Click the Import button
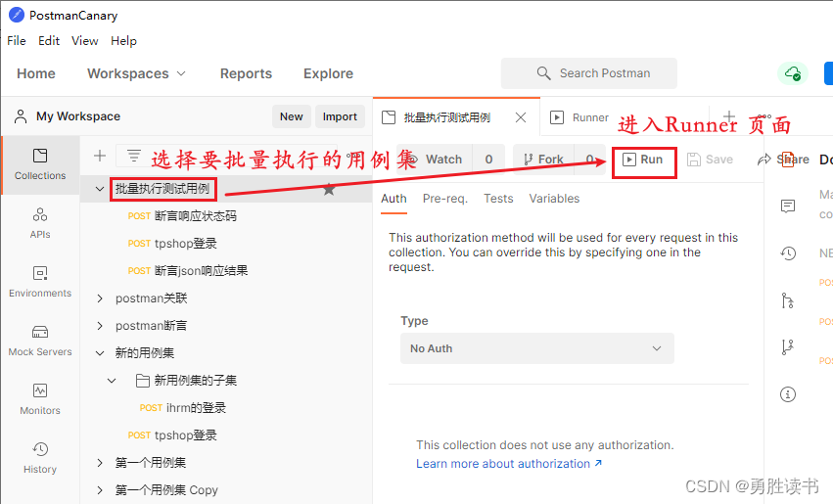 click(340, 116)
